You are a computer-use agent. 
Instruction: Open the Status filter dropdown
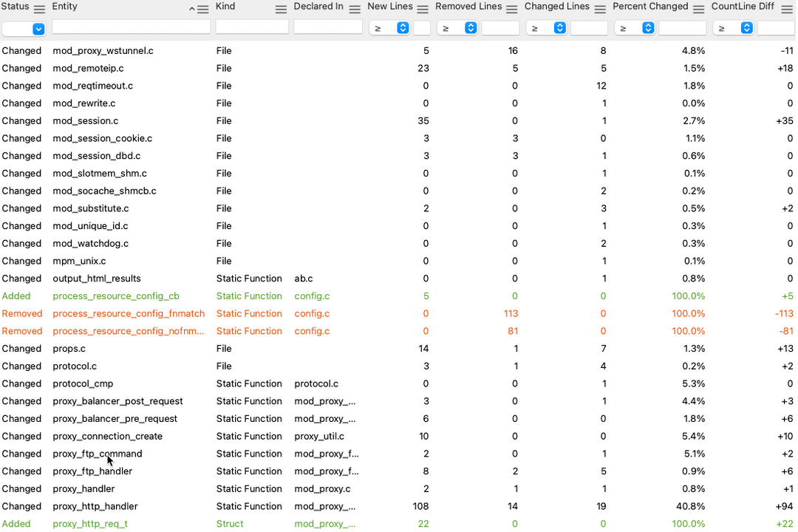(x=24, y=28)
